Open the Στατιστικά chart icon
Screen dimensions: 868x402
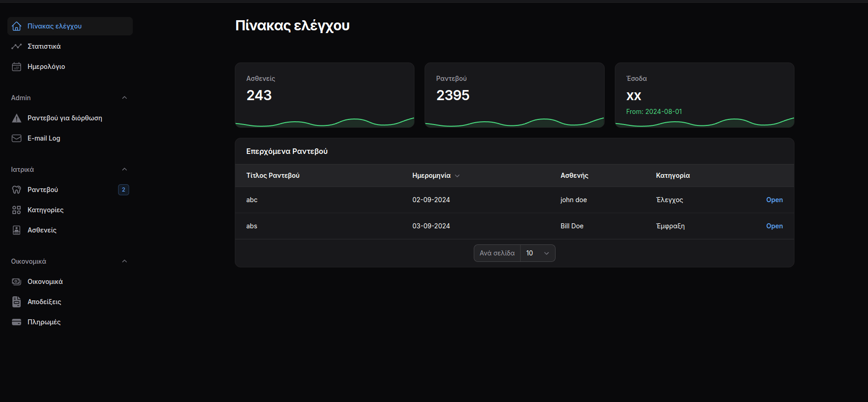pos(17,46)
